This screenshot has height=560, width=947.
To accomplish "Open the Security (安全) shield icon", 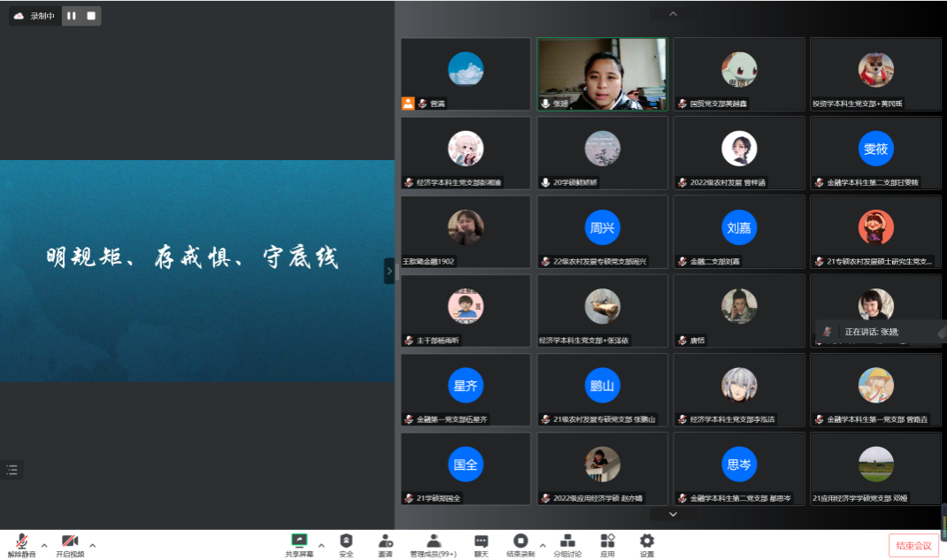I will point(346,543).
